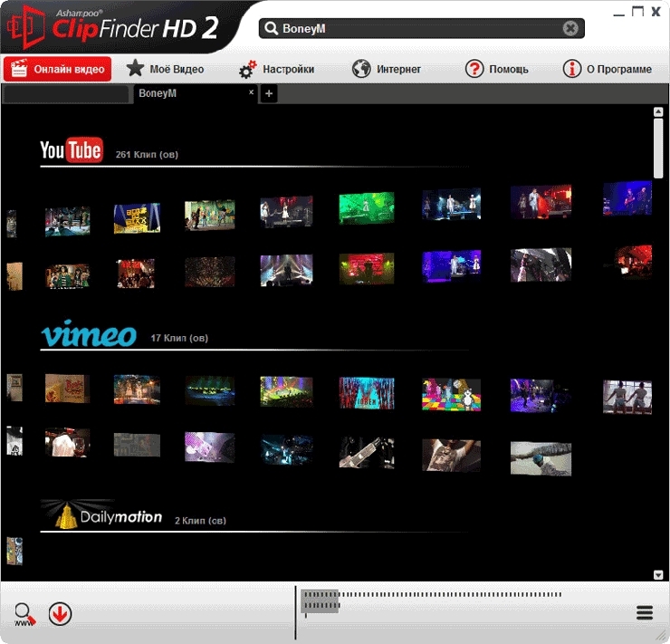The image size is (670, 644).
Task: Open the hamburger menu at bottom right
Action: [x=645, y=612]
